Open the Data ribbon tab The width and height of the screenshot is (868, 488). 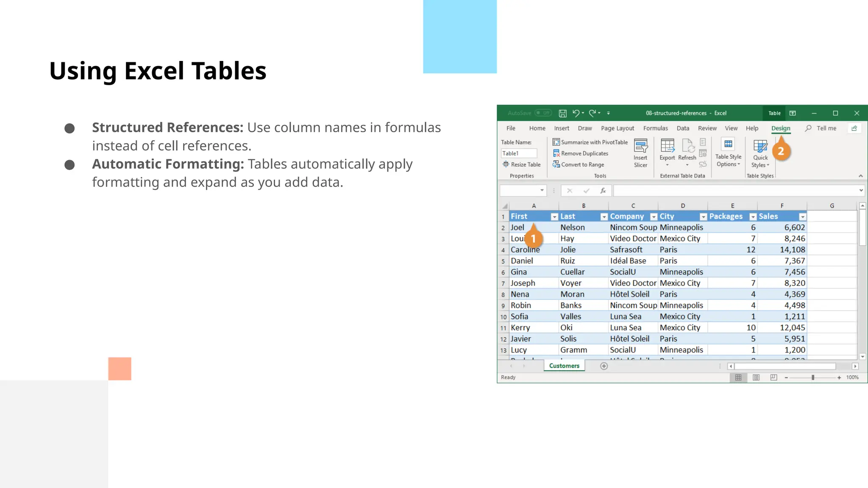[x=683, y=128]
